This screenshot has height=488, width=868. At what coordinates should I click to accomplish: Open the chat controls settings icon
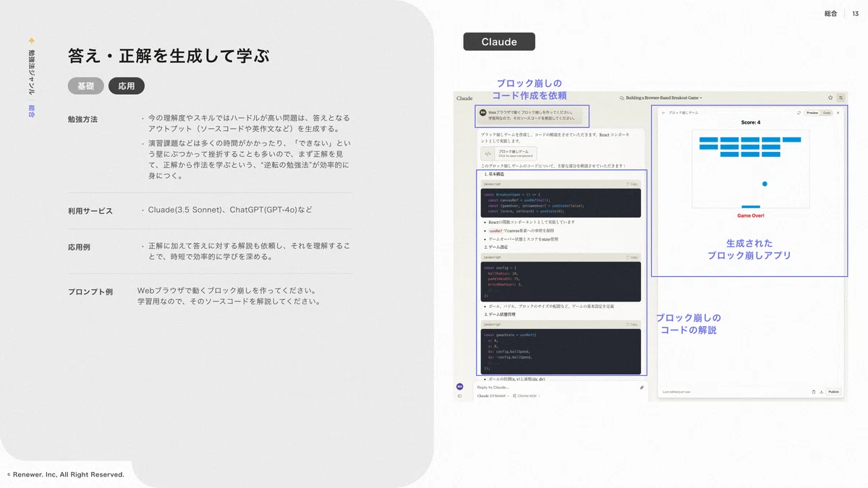tap(841, 98)
